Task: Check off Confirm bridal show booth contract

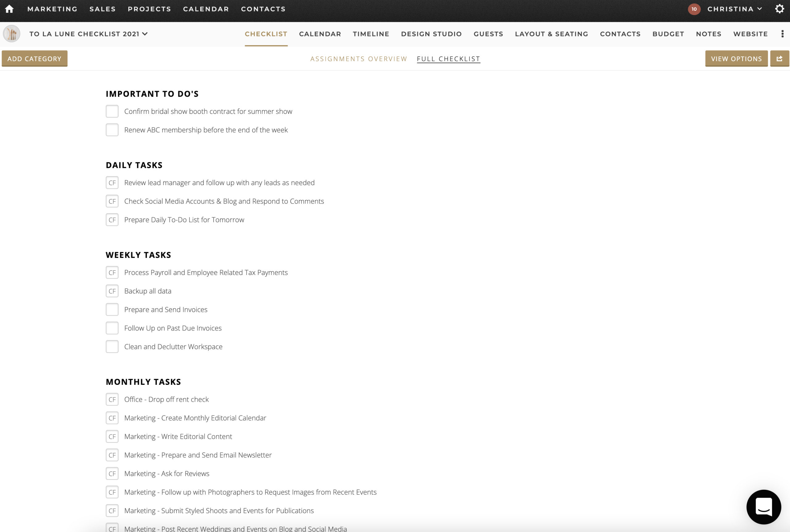Action: pyautogui.click(x=112, y=111)
